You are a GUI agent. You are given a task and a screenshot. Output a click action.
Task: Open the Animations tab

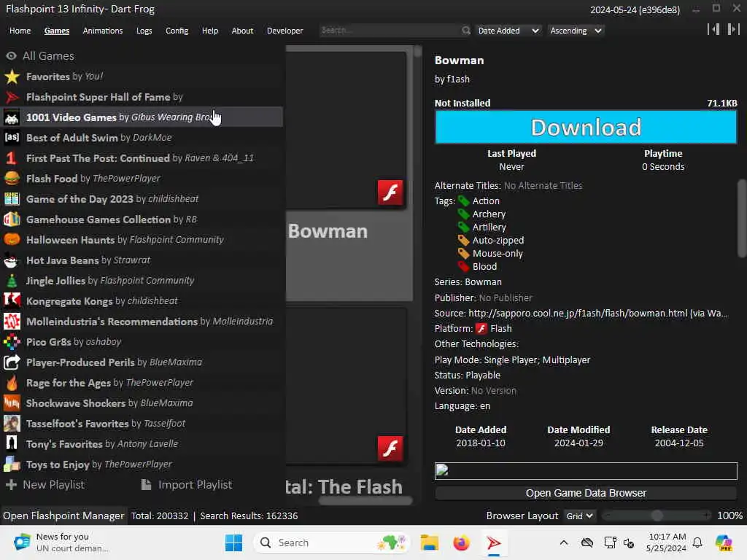[x=102, y=31]
